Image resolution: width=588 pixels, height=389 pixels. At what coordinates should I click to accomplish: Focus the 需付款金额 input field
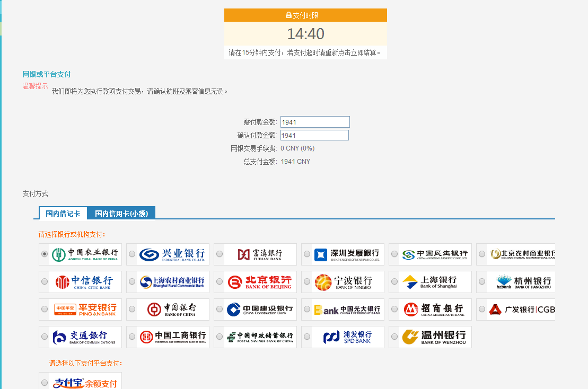[x=315, y=122]
